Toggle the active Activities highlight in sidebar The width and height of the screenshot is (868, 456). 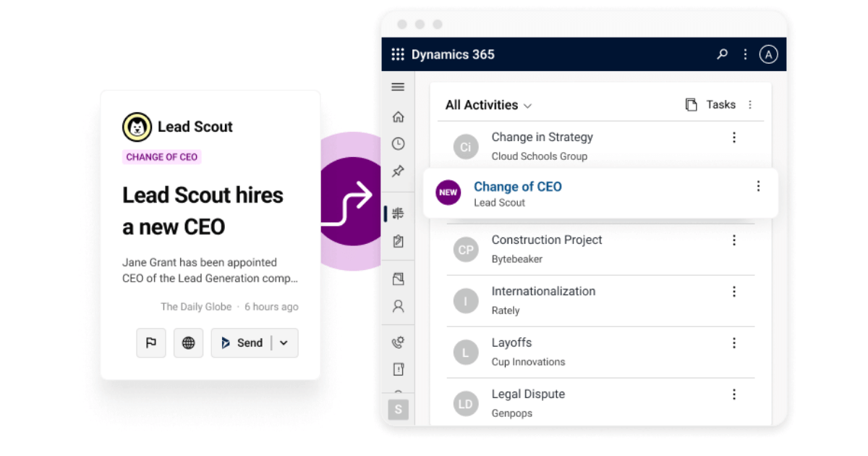pos(398,212)
